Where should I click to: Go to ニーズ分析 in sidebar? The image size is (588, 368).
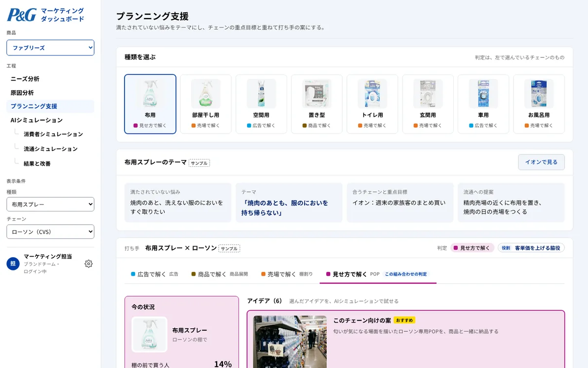point(50,79)
